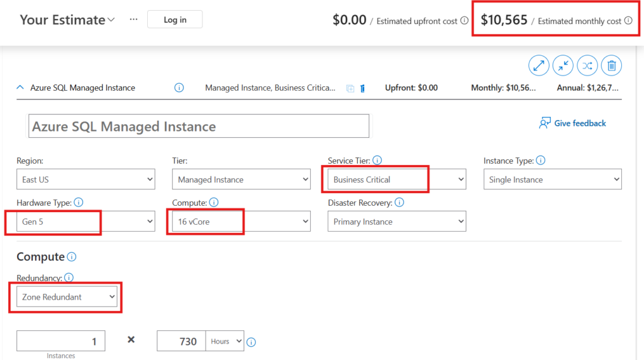The image size is (644, 360).
Task: Click the round trash delete button
Action: point(611,65)
